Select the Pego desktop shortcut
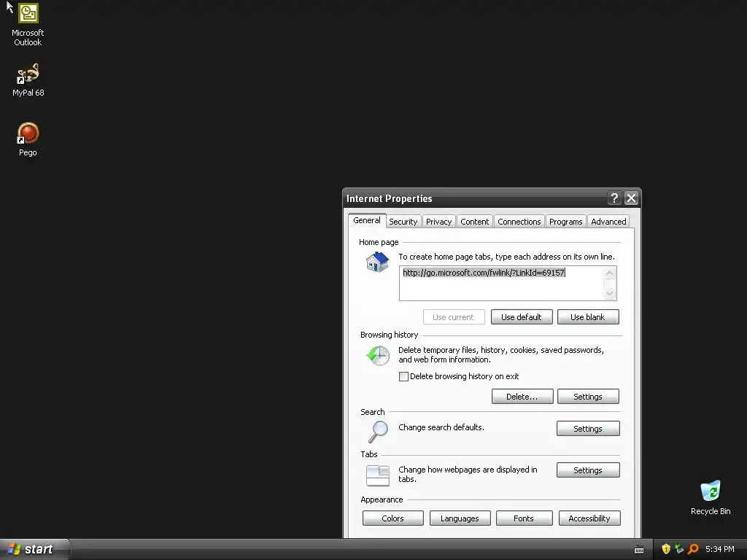The width and height of the screenshot is (747, 560). pos(28,139)
